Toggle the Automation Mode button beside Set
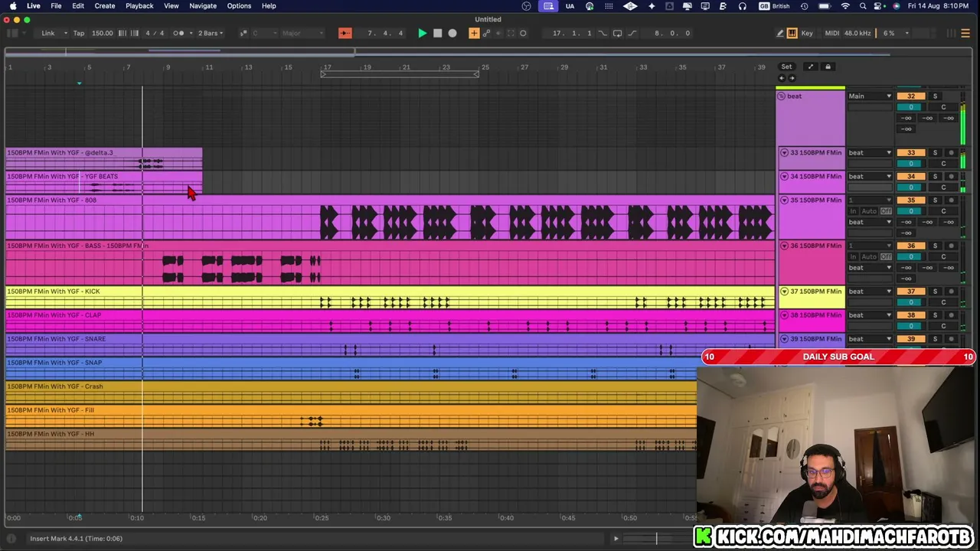 coord(811,67)
